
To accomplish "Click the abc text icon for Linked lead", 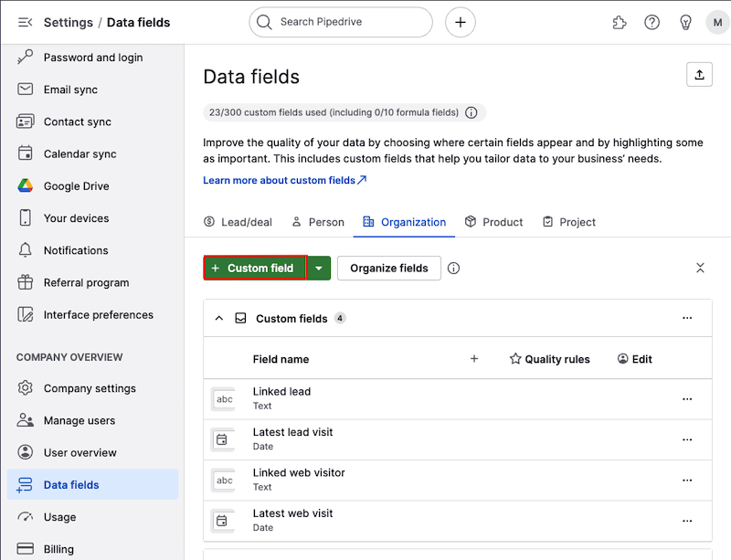I will point(224,399).
